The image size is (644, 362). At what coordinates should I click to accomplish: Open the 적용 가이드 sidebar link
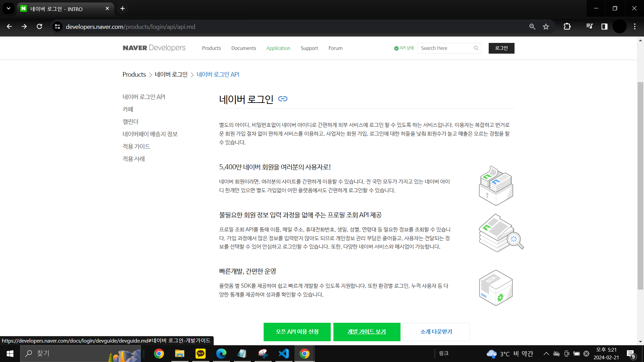tap(136, 146)
